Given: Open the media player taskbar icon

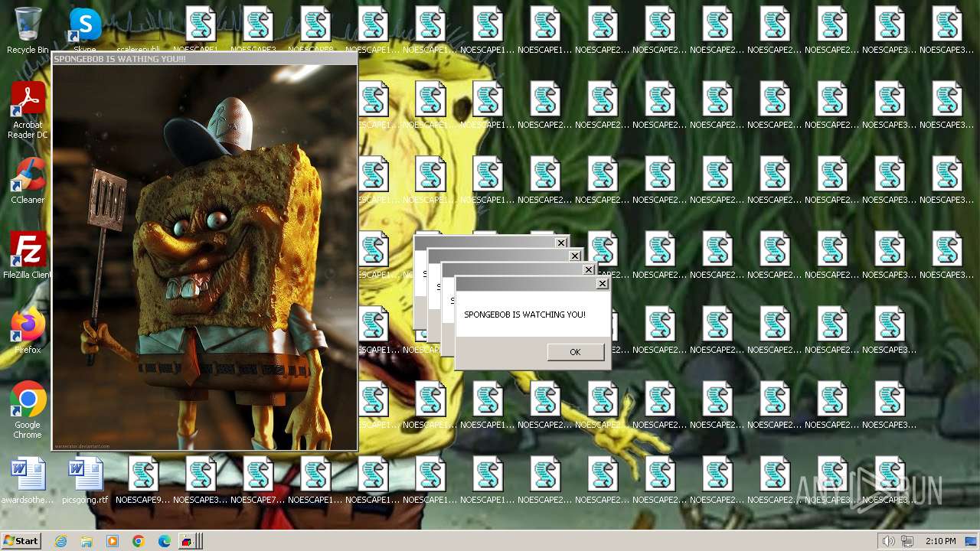Looking at the screenshot, I should coord(113,541).
